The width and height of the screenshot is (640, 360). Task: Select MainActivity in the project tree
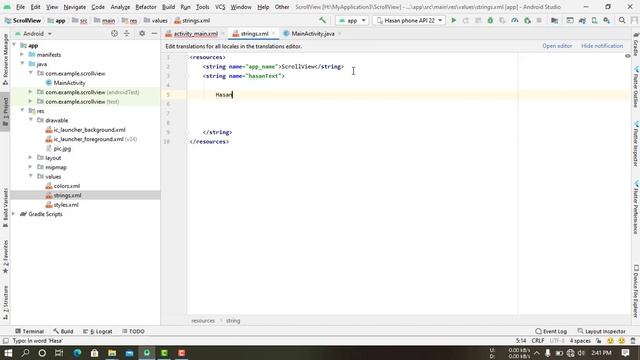(x=69, y=83)
